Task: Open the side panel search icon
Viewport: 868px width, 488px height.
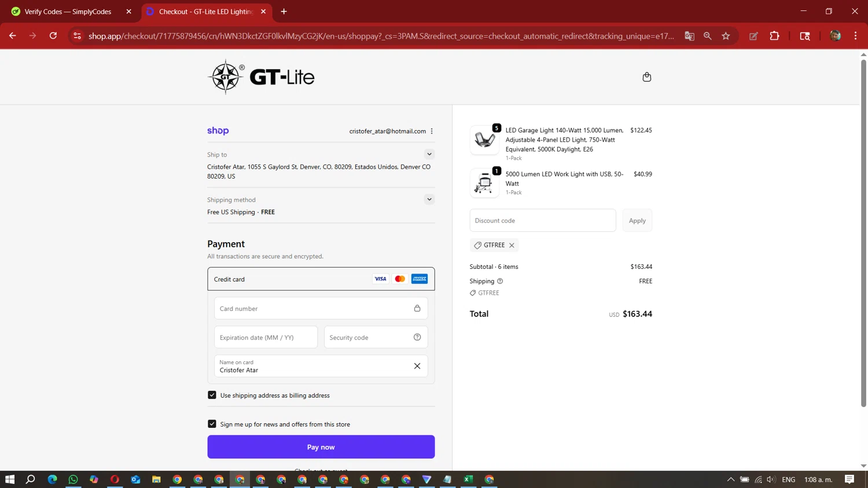Action: coord(804,36)
